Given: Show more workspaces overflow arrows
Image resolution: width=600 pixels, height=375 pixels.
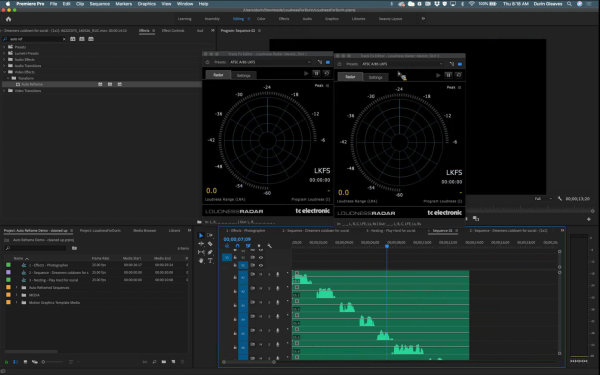Looking at the screenshot, I should pyautogui.click(x=423, y=19).
